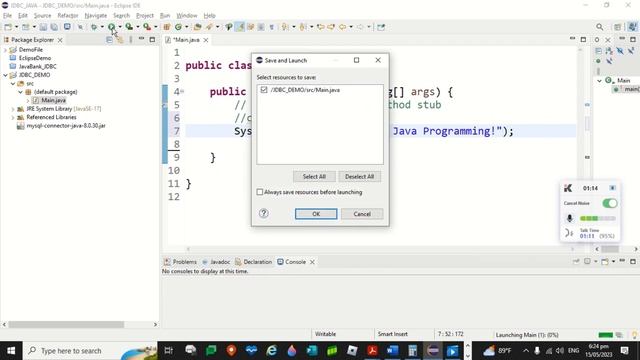The image size is (640, 360).
Task: Click the help question mark in dialog
Action: click(x=264, y=213)
